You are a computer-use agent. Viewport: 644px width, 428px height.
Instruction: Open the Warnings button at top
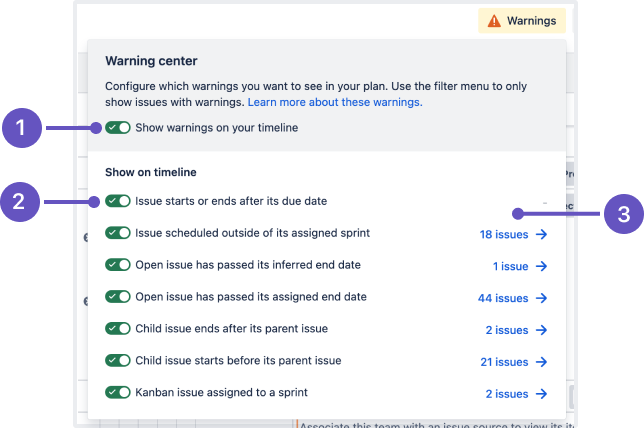click(522, 21)
